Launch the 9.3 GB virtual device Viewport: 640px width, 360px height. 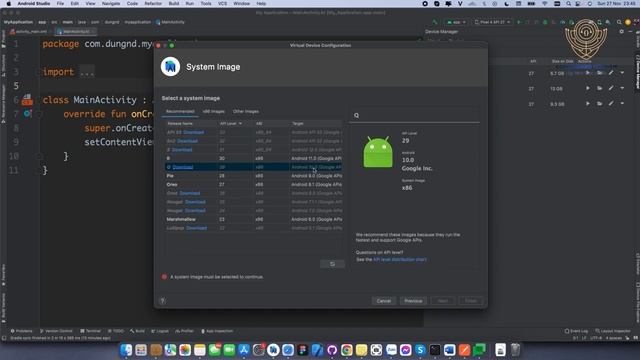[x=588, y=104]
